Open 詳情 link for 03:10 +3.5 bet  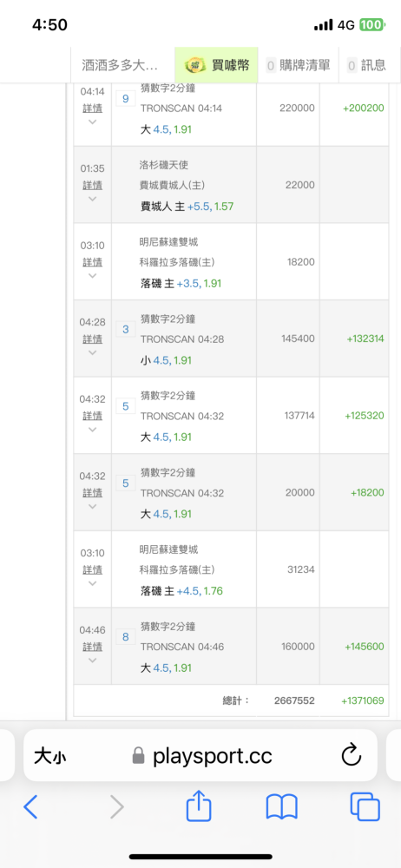pos(93,261)
